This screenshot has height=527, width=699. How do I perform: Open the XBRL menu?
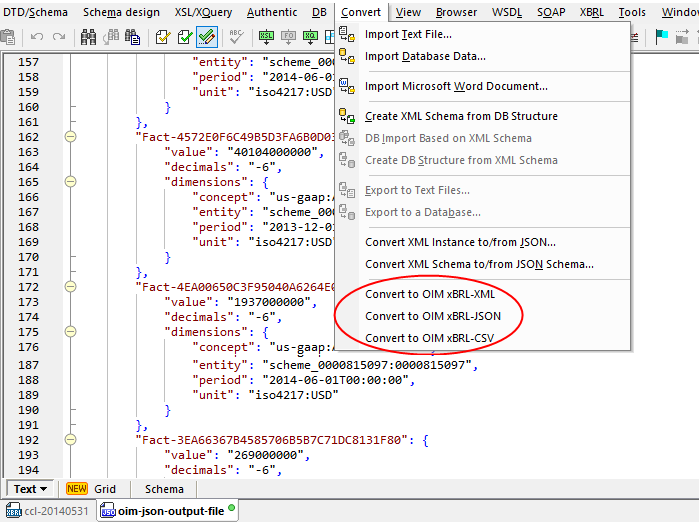pos(593,12)
